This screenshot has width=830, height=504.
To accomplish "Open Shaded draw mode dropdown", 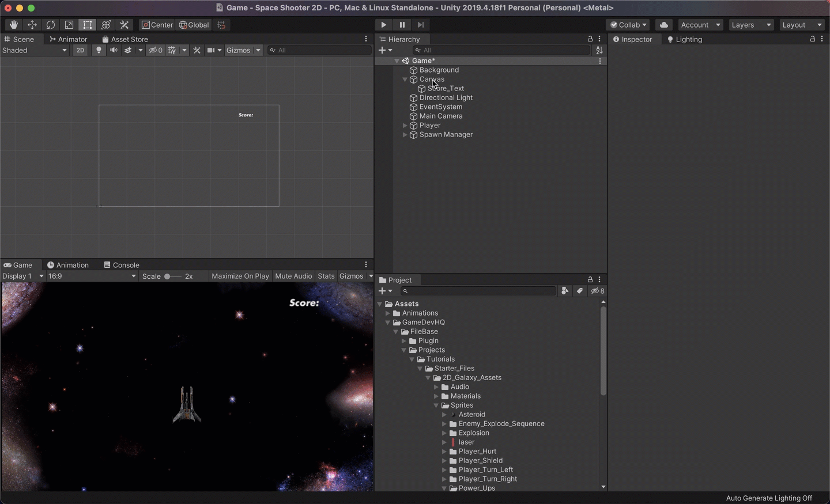I will tap(35, 50).
